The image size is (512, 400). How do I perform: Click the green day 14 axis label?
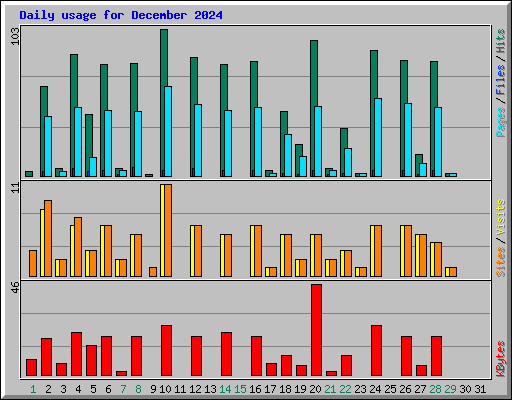(x=225, y=389)
